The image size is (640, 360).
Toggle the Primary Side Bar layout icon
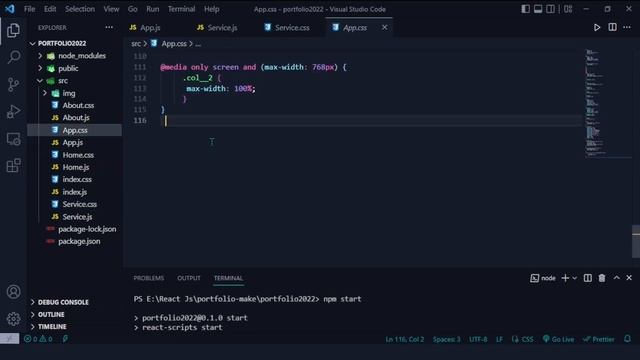coord(525,9)
